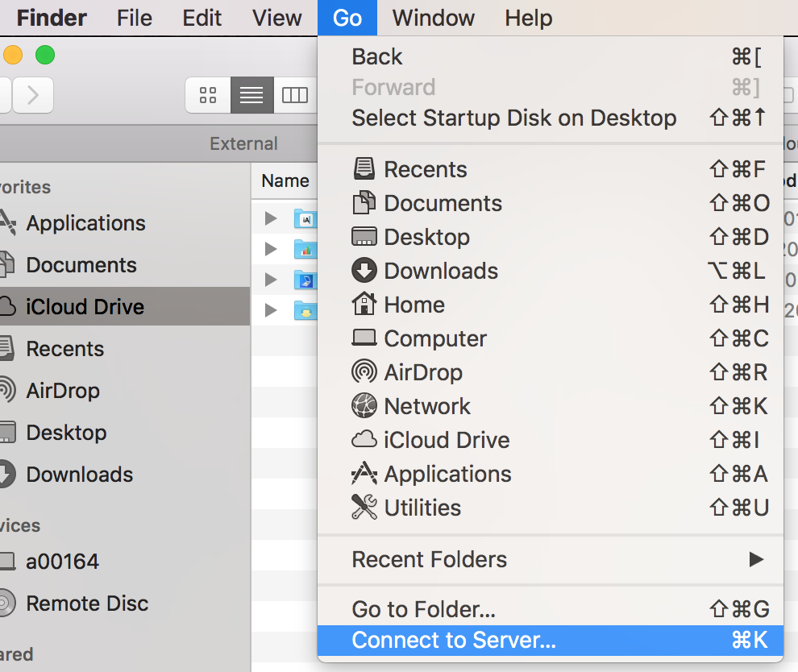Click the yellow minimize window button

coord(13,55)
